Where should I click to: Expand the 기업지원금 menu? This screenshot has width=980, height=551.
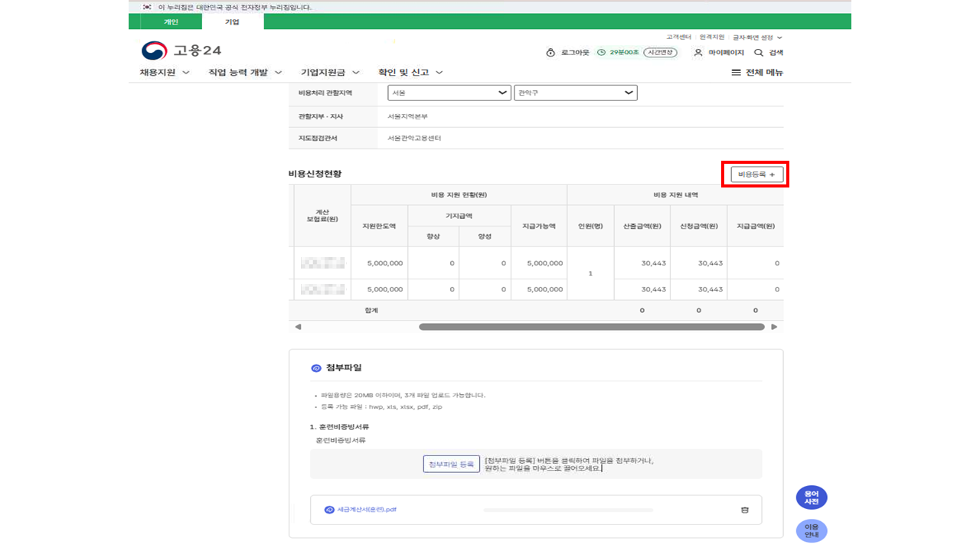[330, 73]
